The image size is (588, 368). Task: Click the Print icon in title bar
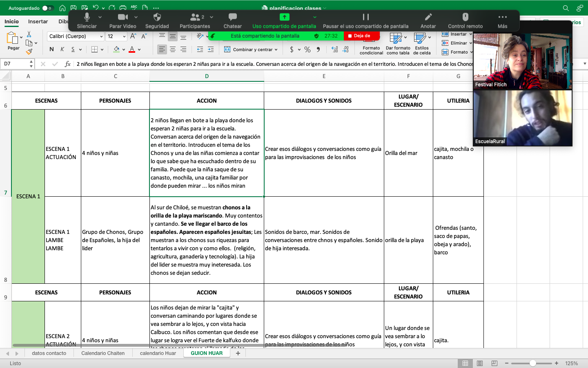click(123, 8)
